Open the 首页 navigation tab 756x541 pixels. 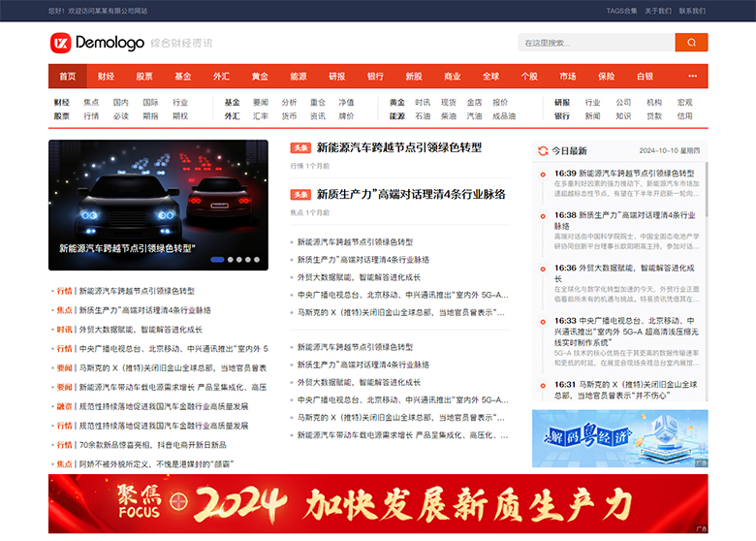pyautogui.click(x=67, y=76)
